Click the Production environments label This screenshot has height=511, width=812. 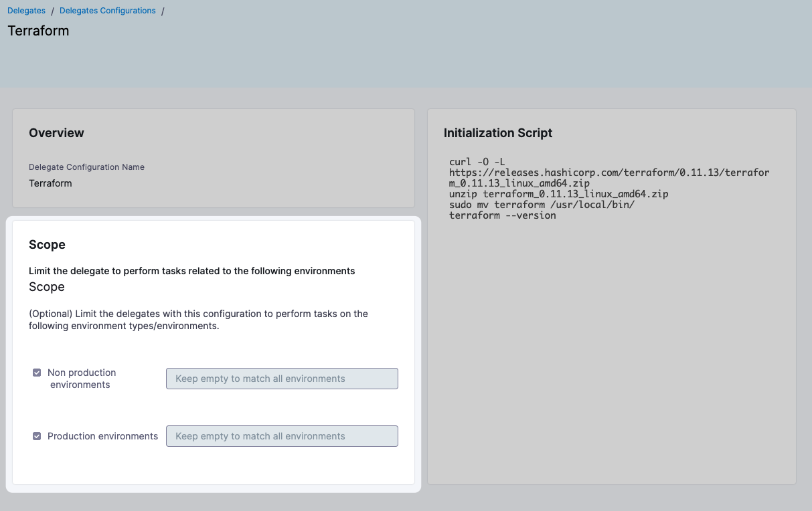(x=102, y=436)
